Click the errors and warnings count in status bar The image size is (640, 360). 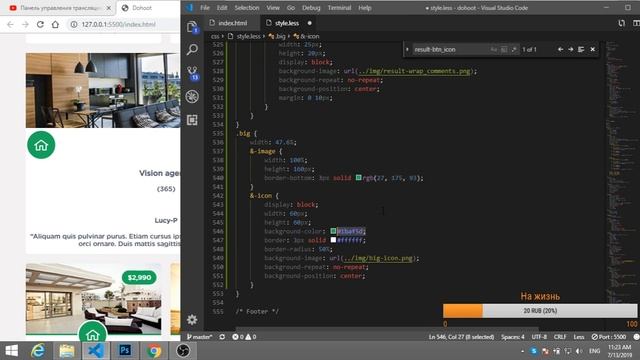pyautogui.click(x=244, y=337)
